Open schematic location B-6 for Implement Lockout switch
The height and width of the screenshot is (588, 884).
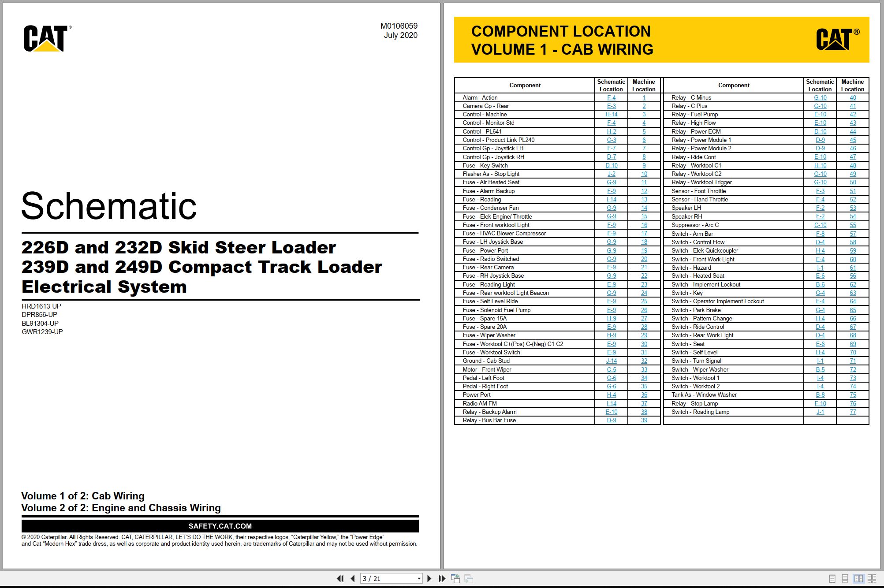[x=820, y=285]
